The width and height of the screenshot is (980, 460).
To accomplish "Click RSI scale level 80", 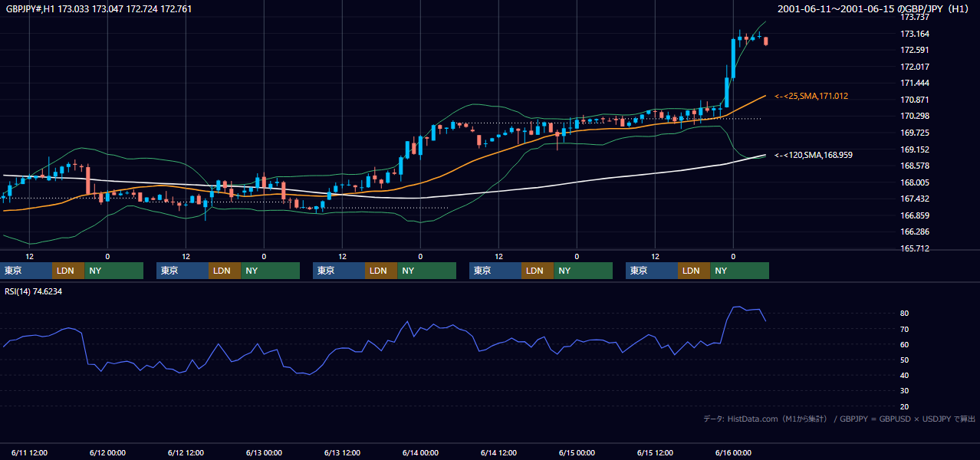I will pos(904,314).
